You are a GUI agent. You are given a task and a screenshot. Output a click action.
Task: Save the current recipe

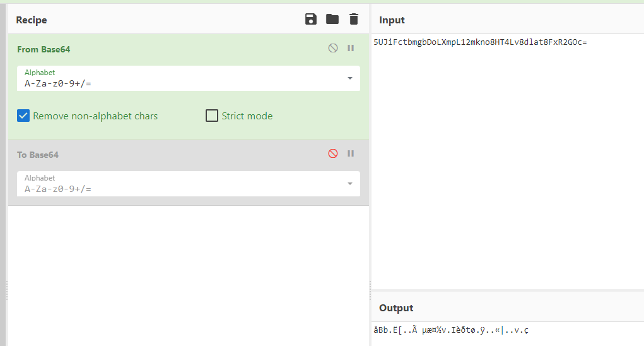(x=311, y=19)
